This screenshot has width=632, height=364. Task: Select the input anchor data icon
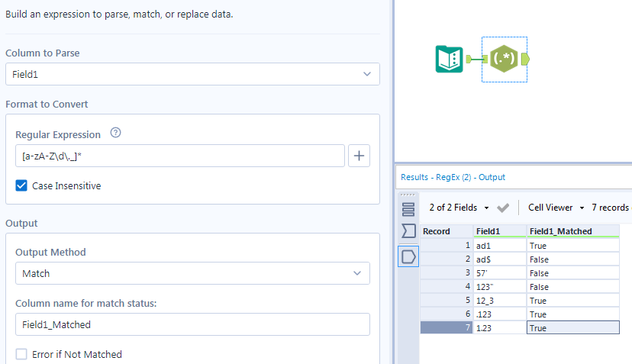click(408, 231)
